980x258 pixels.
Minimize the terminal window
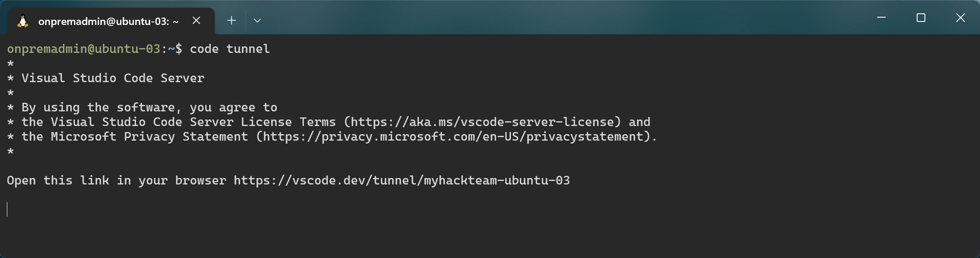[x=881, y=17]
